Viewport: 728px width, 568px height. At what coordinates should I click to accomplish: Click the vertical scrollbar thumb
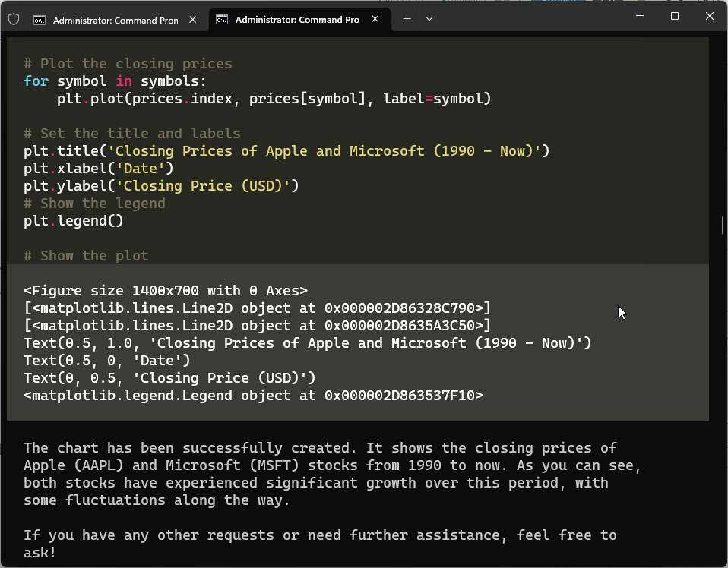point(722,226)
